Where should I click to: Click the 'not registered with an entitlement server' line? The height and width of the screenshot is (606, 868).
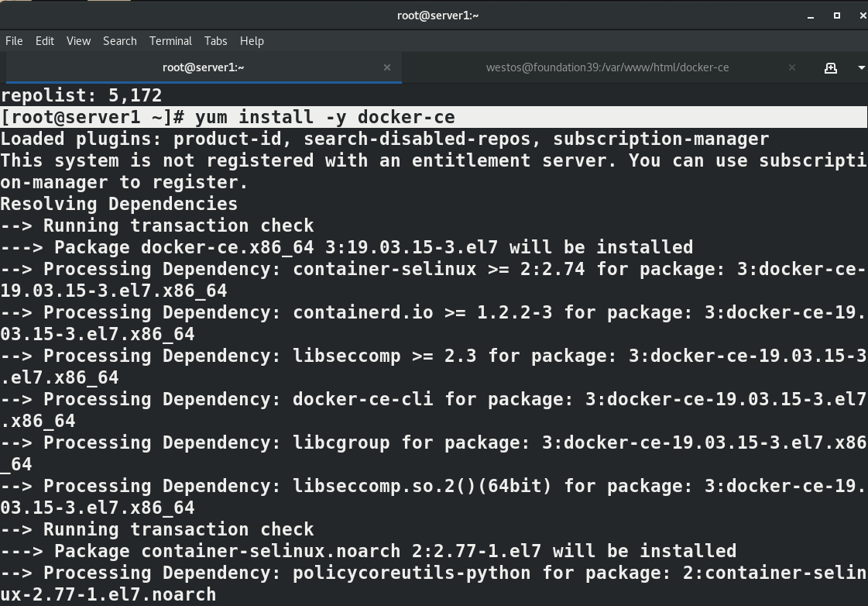pyautogui.click(x=434, y=172)
